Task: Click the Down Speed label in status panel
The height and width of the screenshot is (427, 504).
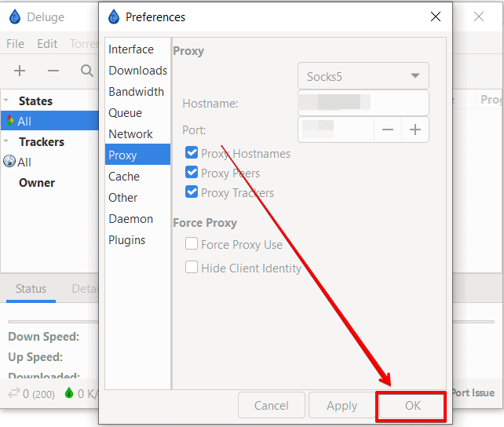Action: [x=44, y=337]
